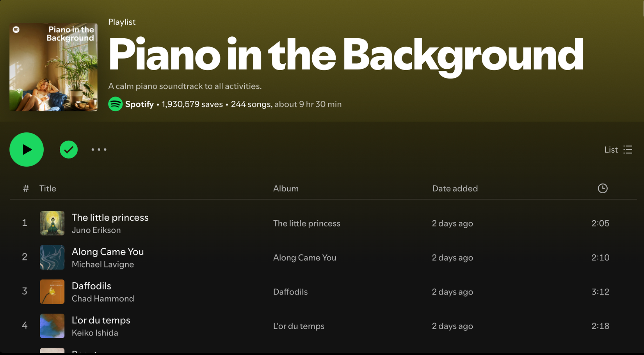
Task: Open the more options menu for the playlist
Action: tap(99, 150)
